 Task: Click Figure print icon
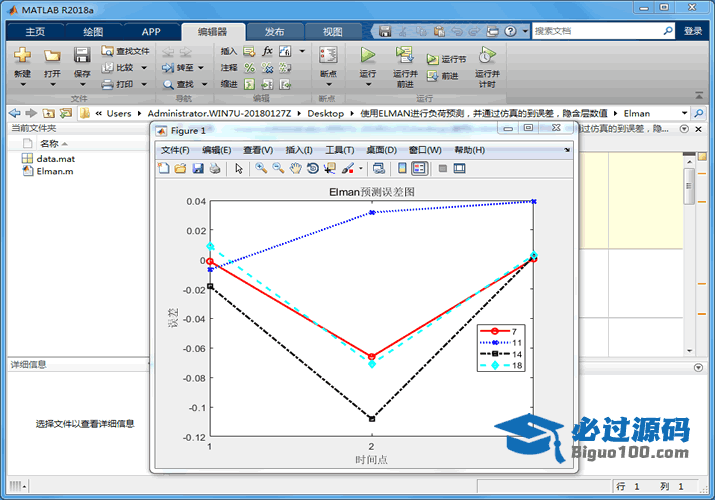(215, 169)
